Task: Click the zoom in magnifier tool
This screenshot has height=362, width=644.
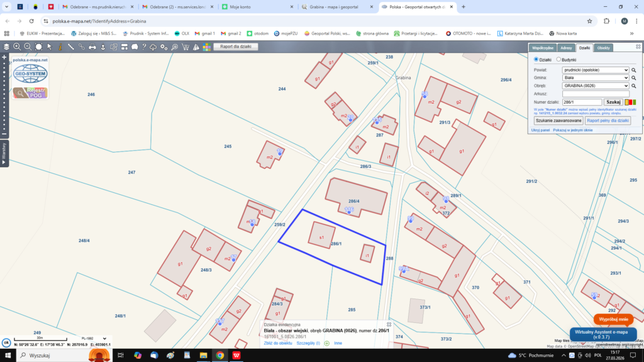Action: [17, 47]
